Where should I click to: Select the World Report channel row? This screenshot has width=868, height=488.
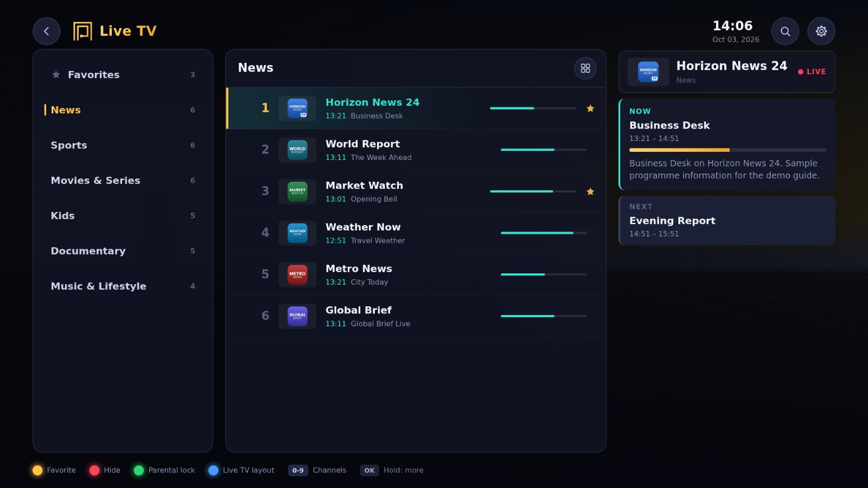(416, 150)
